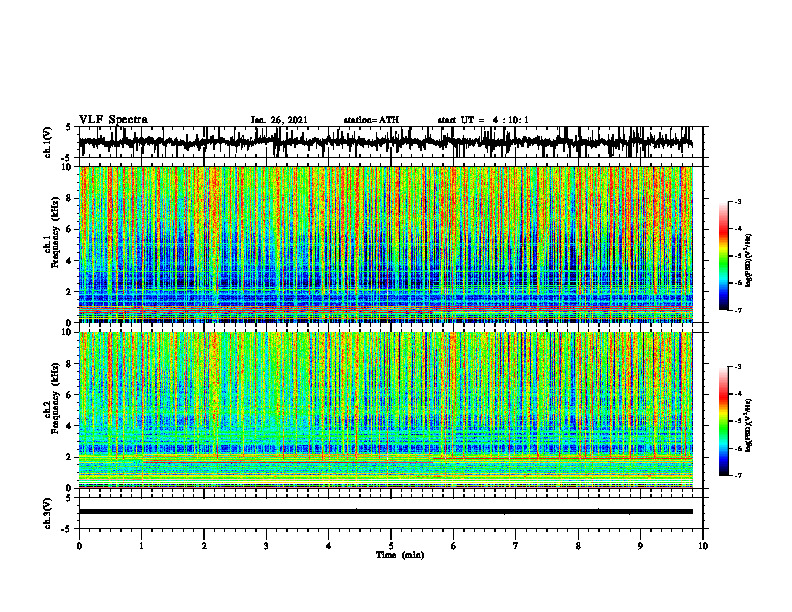The width and height of the screenshot is (792, 612).
Task: Click the "-7" label on ch.2 colorbar
Action: coord(738,475)
